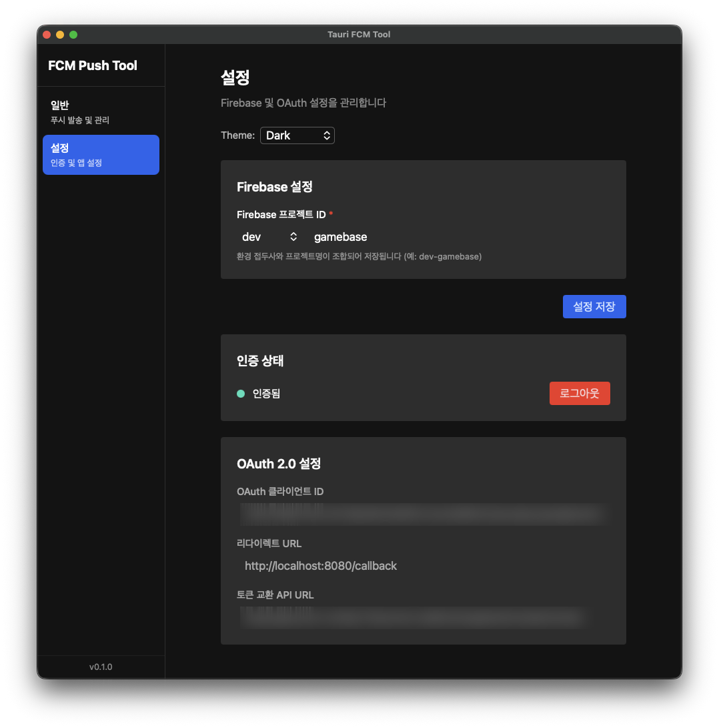Click the red 로그아웃 button

coord(580,393)
